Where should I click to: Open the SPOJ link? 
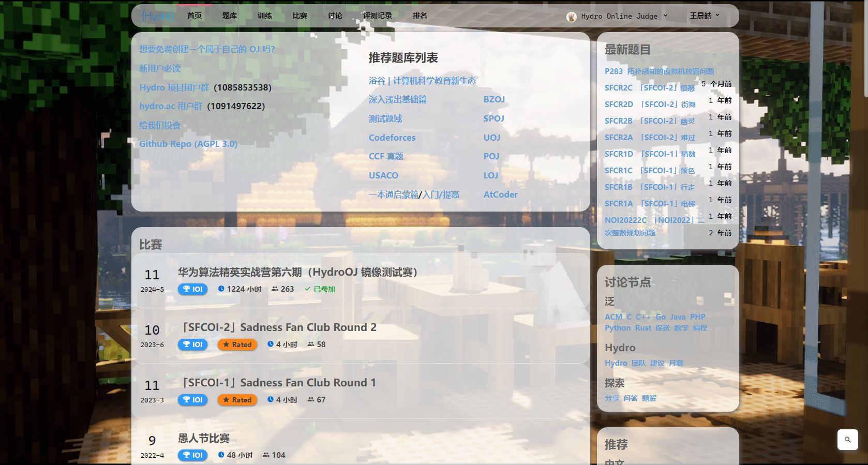tap(494, 118)
